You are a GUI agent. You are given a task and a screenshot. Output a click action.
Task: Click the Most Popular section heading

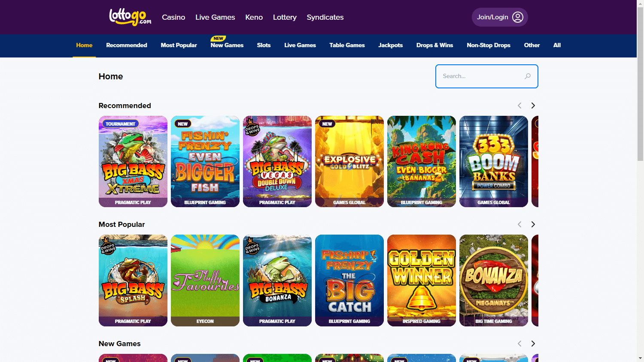pos(122,224)
